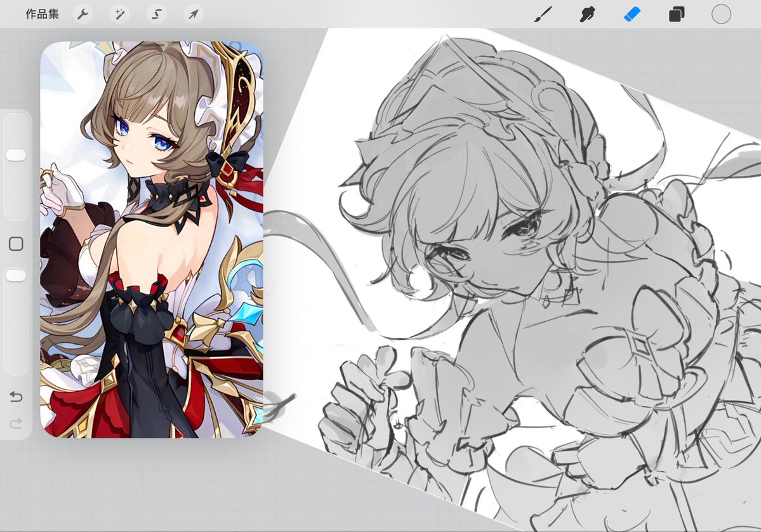The width and height of the screenshot is (761, 532).
Task: Click the brush opacity slider handle
Action: [16, 276]
